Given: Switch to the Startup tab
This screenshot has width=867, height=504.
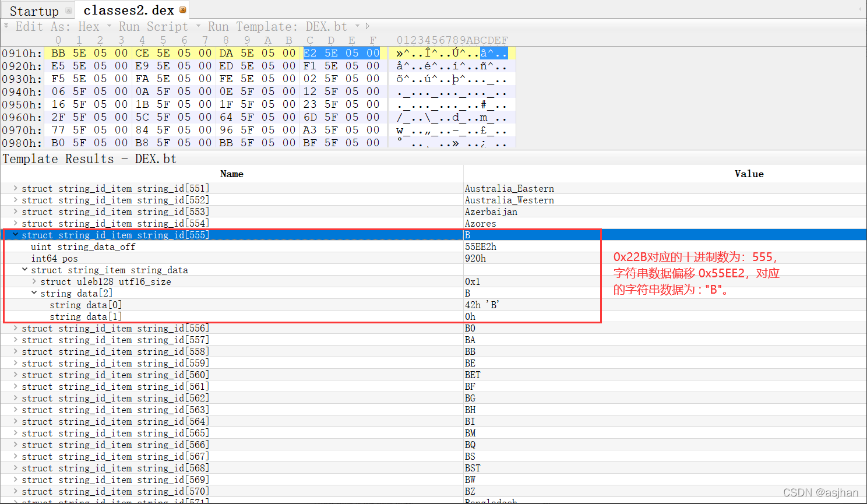Looking at the screenshot, I should coord(34,11).
